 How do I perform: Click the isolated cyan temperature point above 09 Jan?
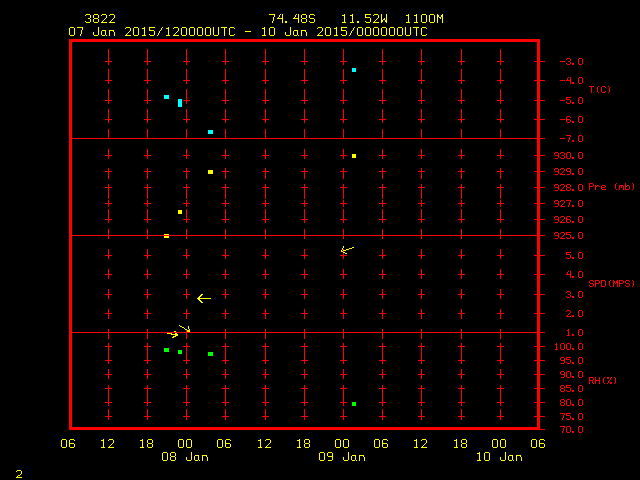[354, 70]
